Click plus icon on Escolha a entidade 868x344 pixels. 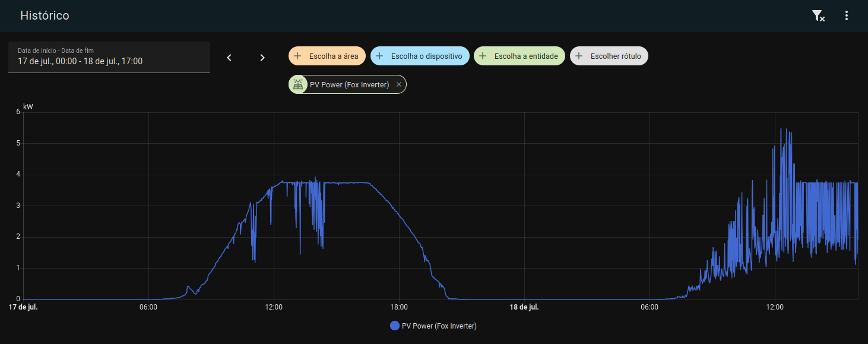[x=483, y=56]
